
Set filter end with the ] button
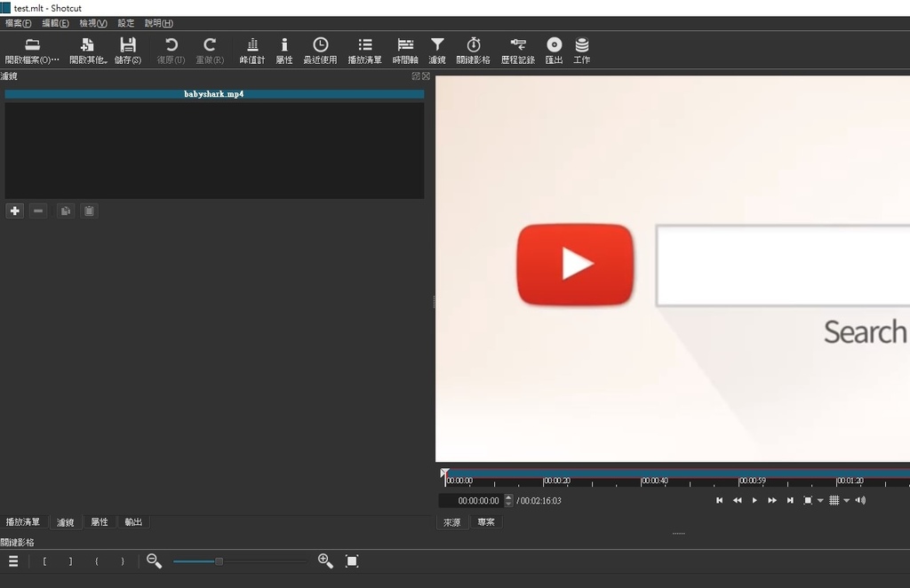(x=71, y=560)
